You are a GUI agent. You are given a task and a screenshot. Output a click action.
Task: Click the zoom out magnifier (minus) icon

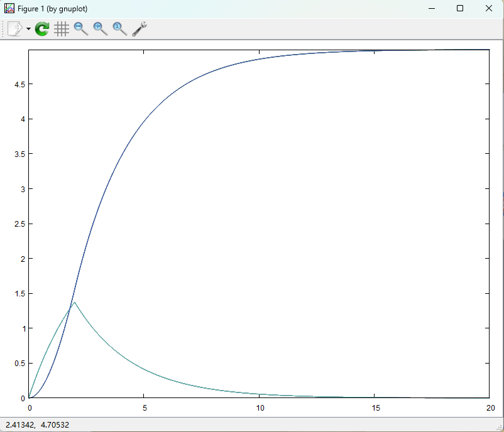(80, 29)
